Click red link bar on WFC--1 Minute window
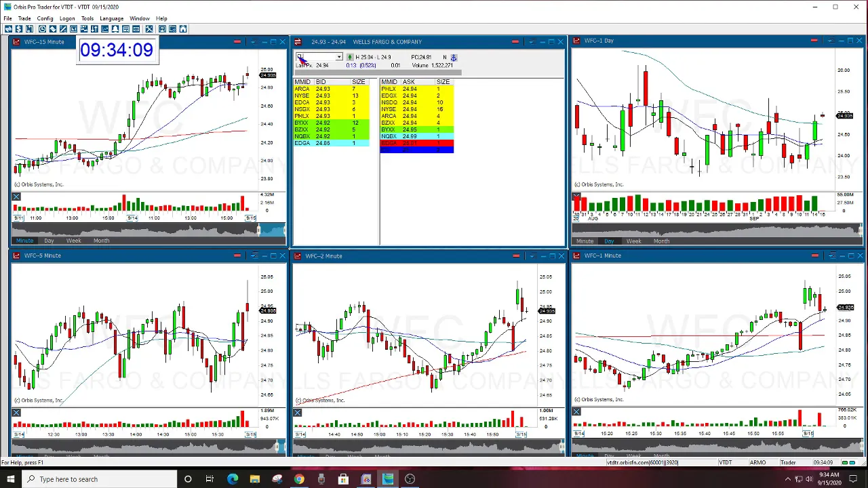This screenshot has width=868, height=488. [814, 256]
